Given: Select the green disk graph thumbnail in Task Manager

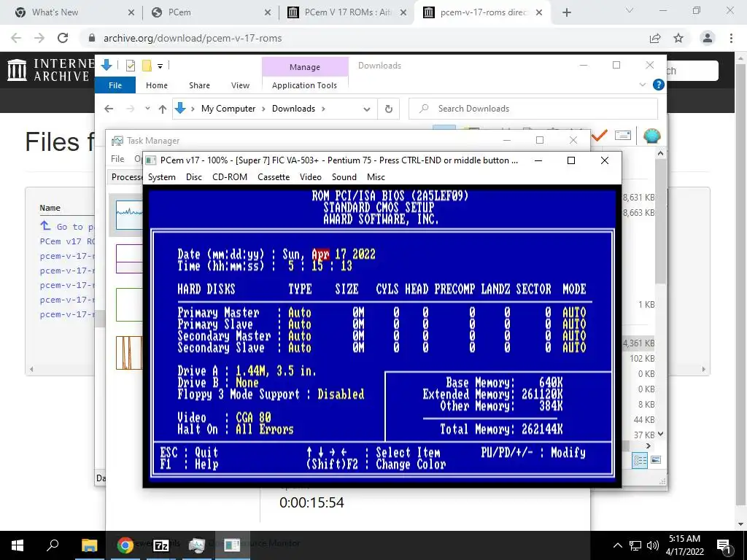Looking at the screenshot, I should click(x=129, y=305).
